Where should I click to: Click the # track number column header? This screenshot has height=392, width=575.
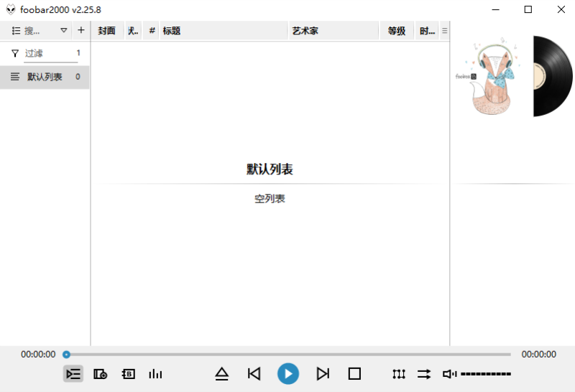point(152,31)
